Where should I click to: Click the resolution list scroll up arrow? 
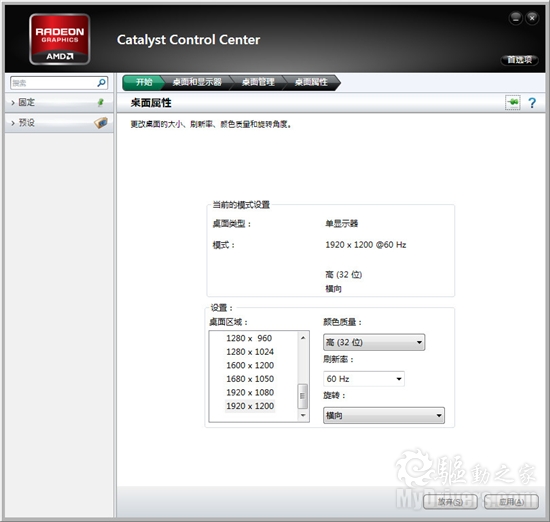click(303, 338)
